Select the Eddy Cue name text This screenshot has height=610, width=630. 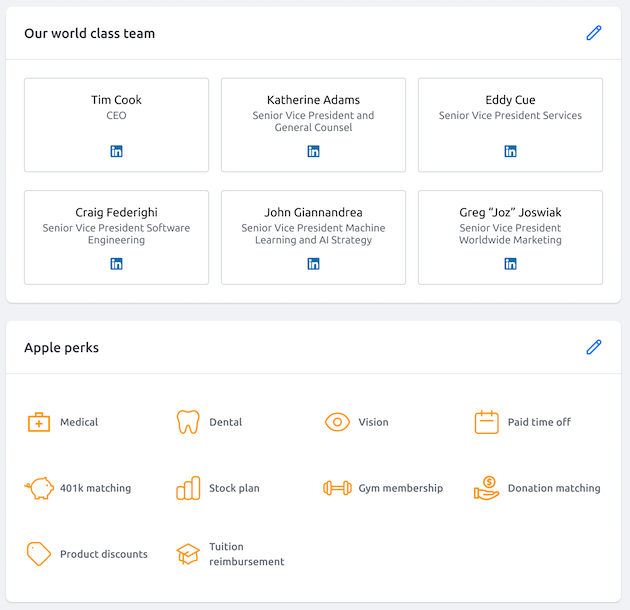click(x=510, y=100)
